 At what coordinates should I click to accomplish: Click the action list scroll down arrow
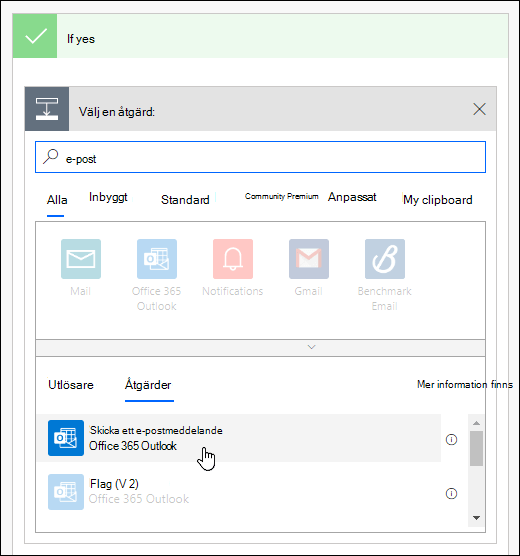[476, 518]
